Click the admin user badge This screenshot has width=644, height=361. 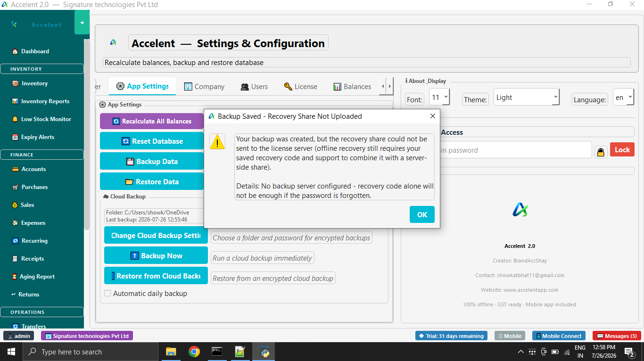pyautogui.click(x=18, y=336)
